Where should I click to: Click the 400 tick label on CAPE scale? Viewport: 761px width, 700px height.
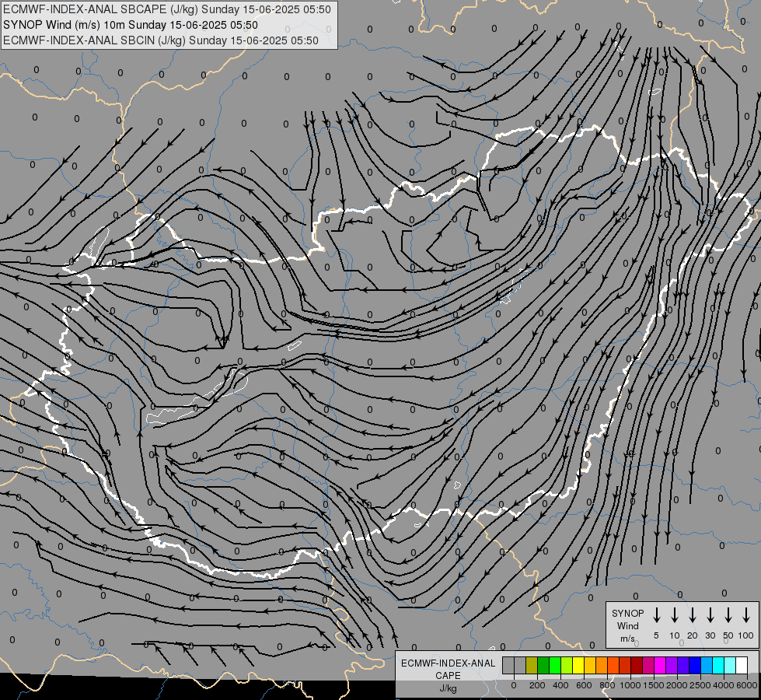coord(560,685)
